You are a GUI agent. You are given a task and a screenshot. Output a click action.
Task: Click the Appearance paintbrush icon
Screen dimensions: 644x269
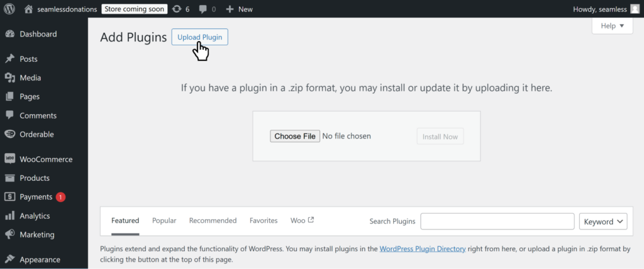[x=10, y=260]
